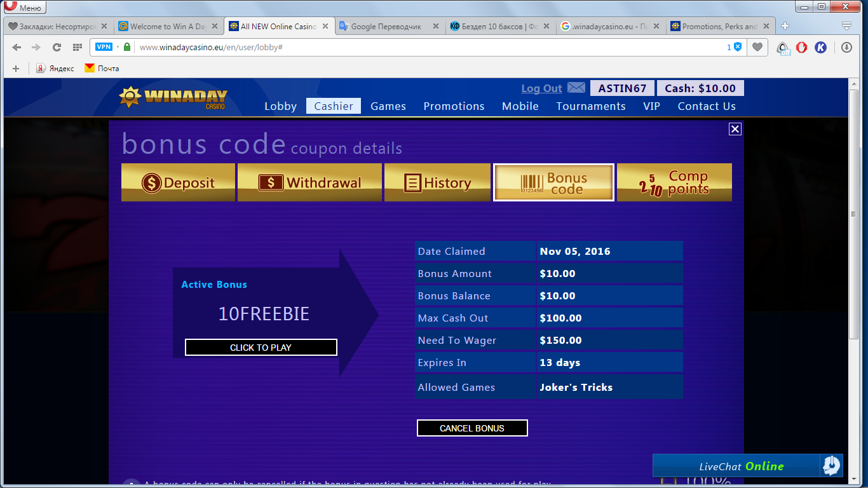This screenshot has width=868, height=488.
Task: Open a new tab with plus button
Action: pyautogui.click(x=785, y=26)
